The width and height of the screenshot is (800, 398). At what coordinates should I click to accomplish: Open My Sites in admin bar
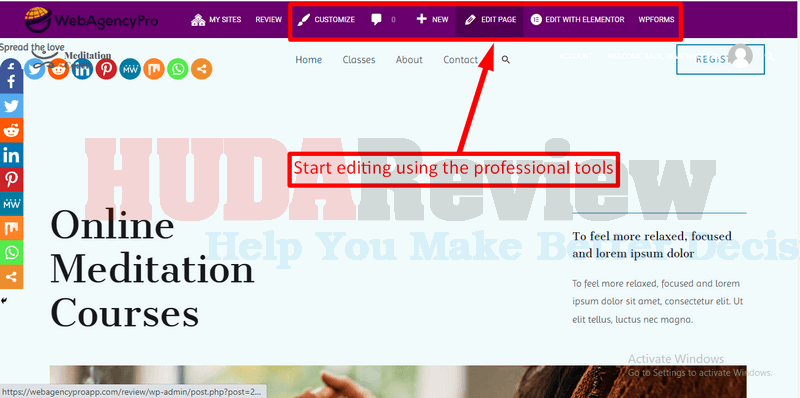click(x=216, y=20)
